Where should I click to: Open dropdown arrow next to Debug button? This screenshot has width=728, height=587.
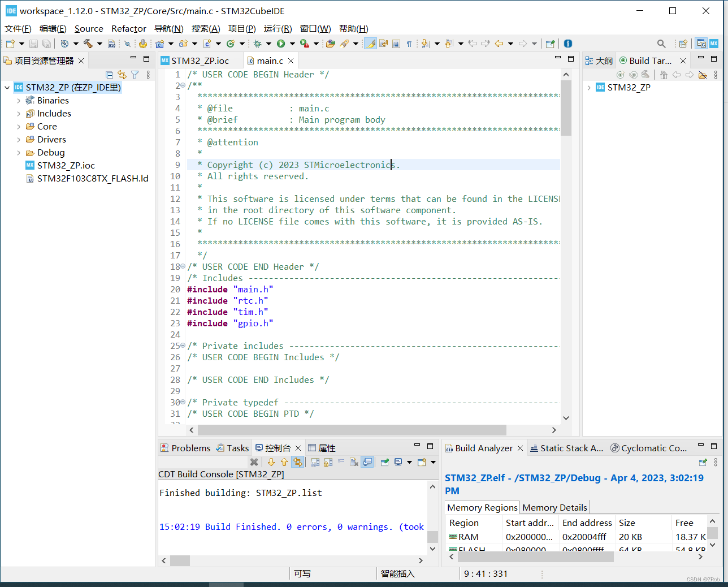[x=268, y=44]
